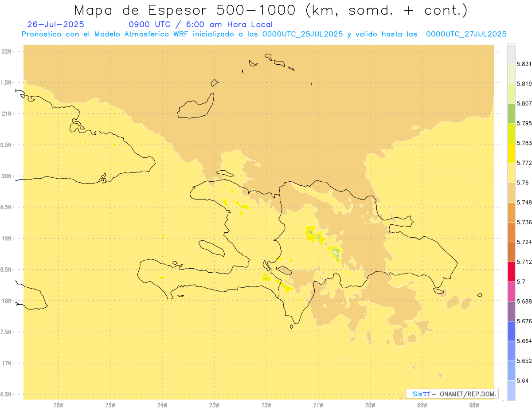
Task: Pick the blue colorbar segment between 5.676 and 5.664
Action: [511, 331]
